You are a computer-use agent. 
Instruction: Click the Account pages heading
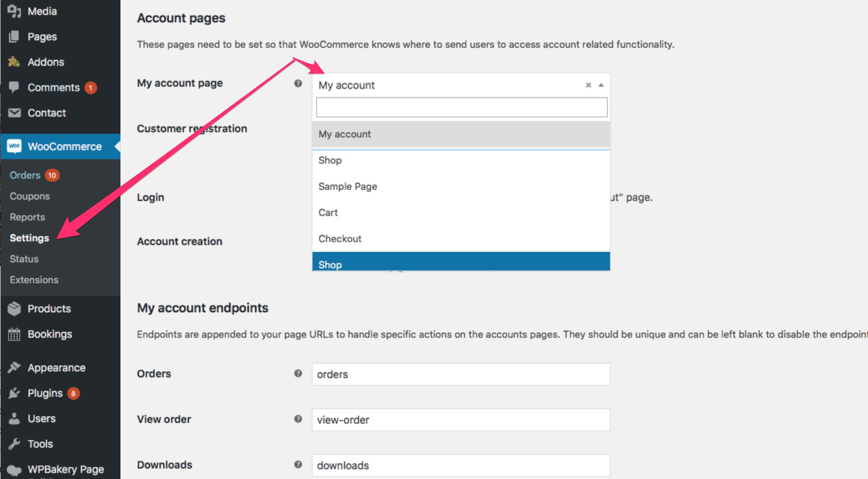click(x=181, y=18)
